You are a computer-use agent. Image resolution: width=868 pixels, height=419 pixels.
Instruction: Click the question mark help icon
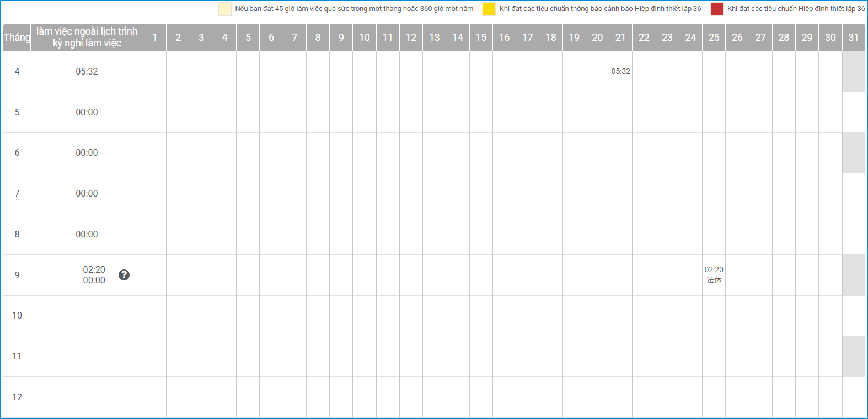tap(124, 275)
